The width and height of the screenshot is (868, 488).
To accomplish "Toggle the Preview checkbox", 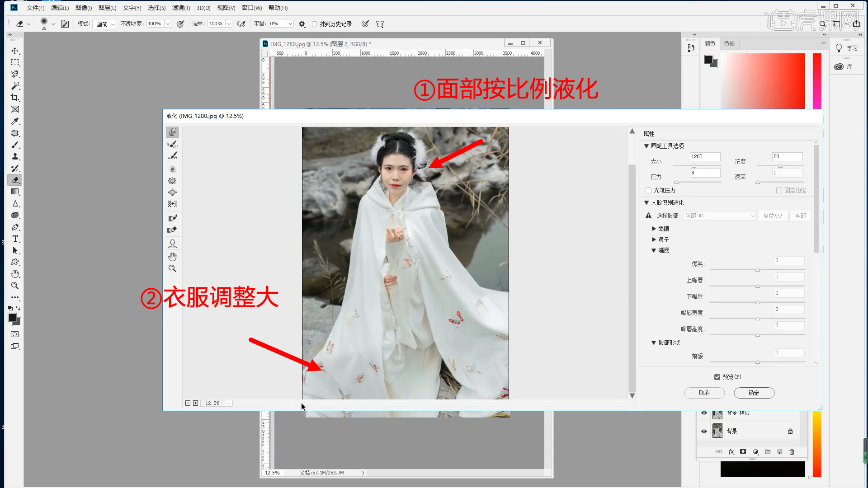I will pos(717,377).
